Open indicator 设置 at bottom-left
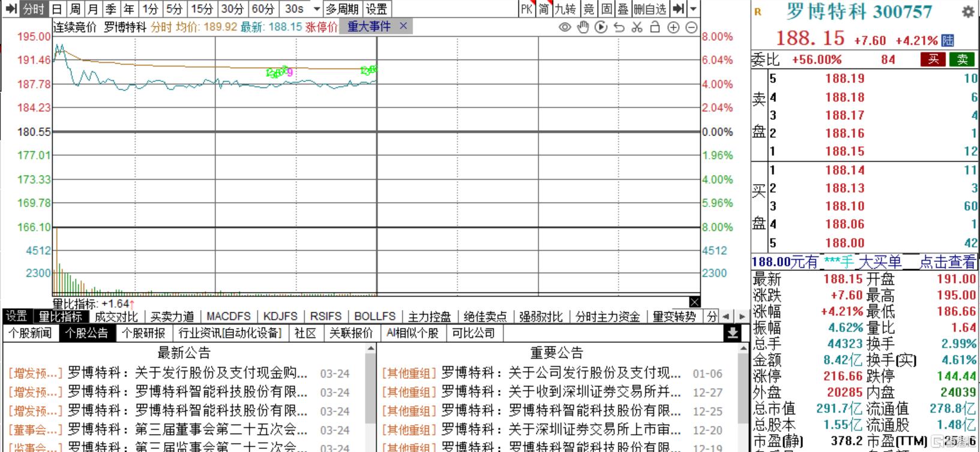Viewport: 980px width, 452px height. click(16, 317)
